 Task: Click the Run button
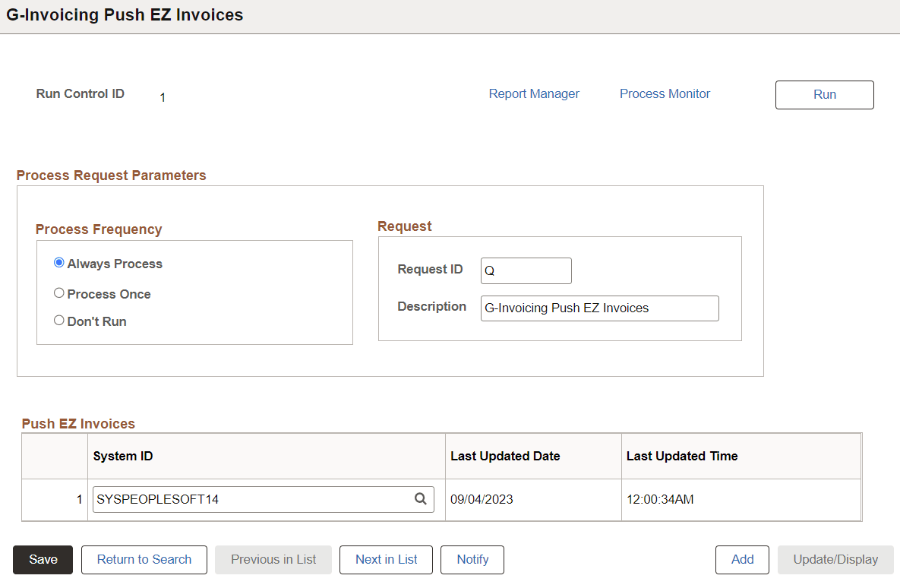pyautogui.click(x=824, y=94)
